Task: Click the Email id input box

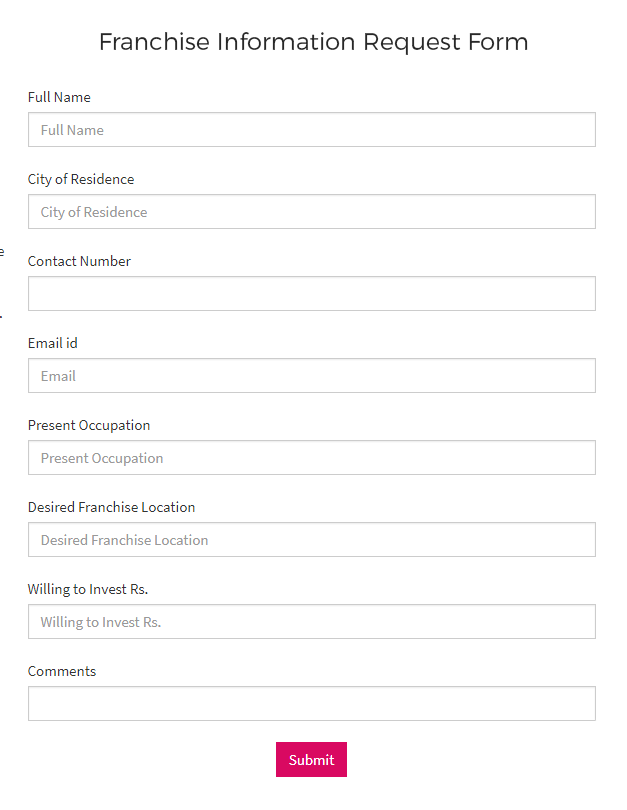Action: 311,376
